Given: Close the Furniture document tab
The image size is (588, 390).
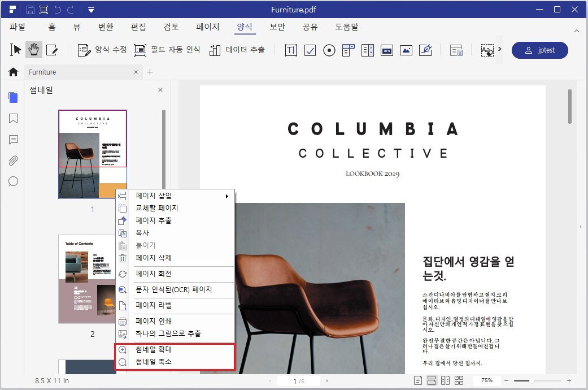Looking at the screenshot, I should [136, 72].
